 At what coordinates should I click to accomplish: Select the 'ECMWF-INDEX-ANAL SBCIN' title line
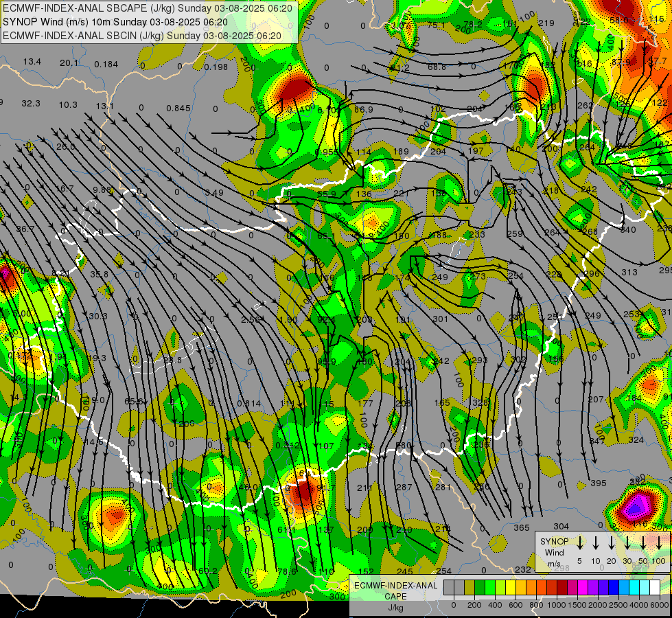[x=142, y=36]
